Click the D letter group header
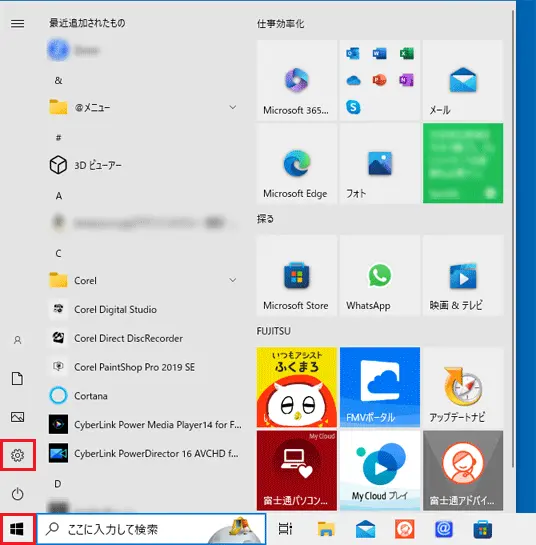 58,484
